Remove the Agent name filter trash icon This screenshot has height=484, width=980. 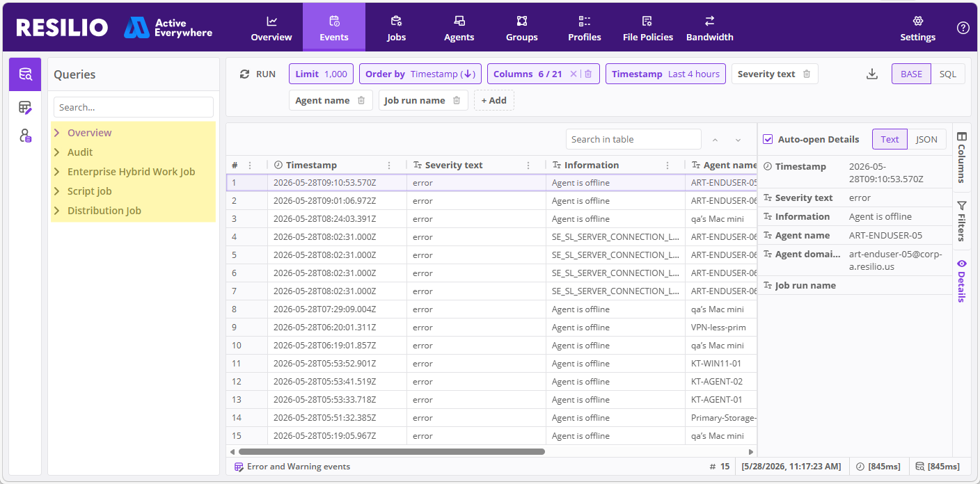click(x=361, y=101)
